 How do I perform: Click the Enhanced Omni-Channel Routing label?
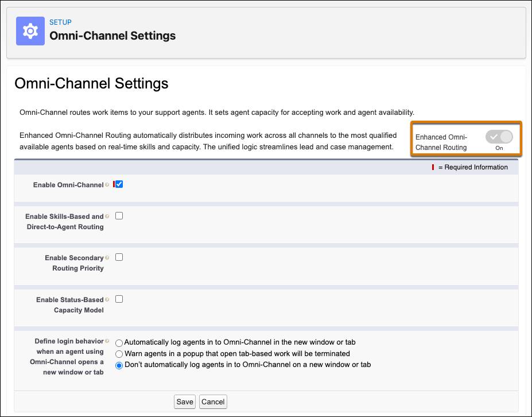point(441,142)
